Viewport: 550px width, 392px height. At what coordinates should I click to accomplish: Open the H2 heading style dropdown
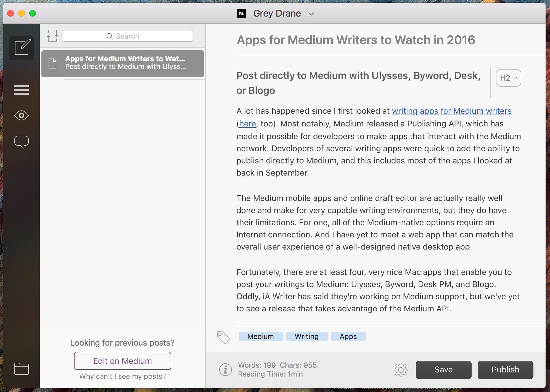[508, 78]
